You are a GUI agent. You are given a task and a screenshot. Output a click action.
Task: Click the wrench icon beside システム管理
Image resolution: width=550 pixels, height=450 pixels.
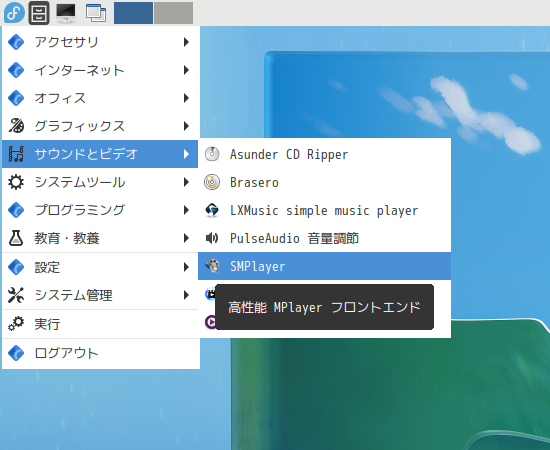point(16,295)
